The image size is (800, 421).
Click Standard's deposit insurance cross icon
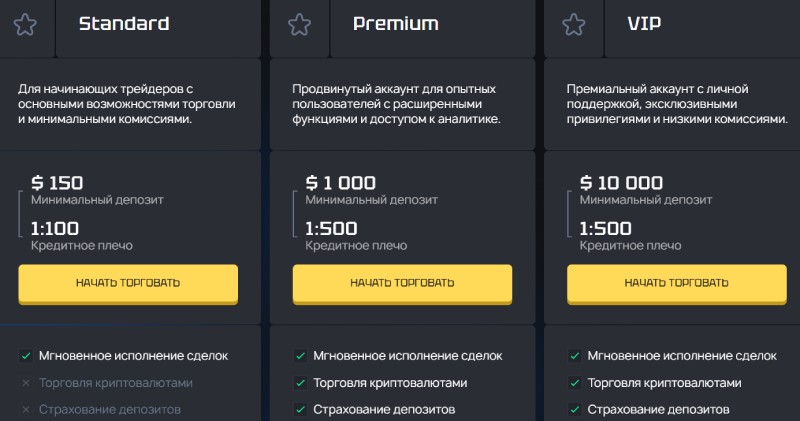coord(25,409)
